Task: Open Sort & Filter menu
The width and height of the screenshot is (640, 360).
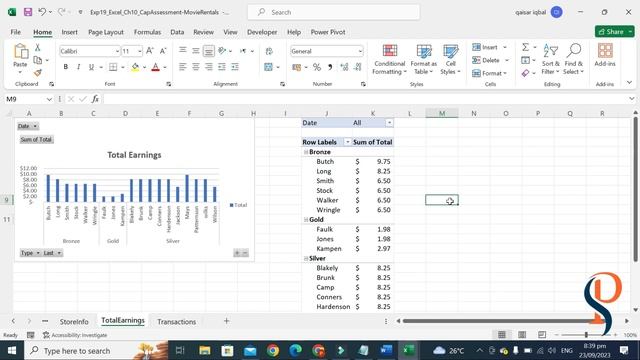Action: (550, 60)
